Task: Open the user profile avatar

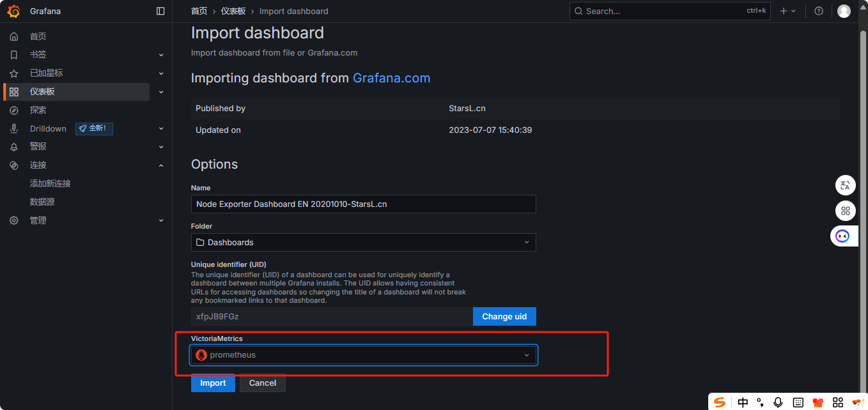Action: [844, 11]
